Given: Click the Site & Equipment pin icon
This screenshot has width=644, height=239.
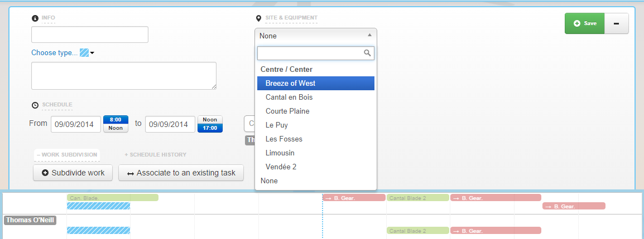Looking at the screenshot, I should point(258,18).
